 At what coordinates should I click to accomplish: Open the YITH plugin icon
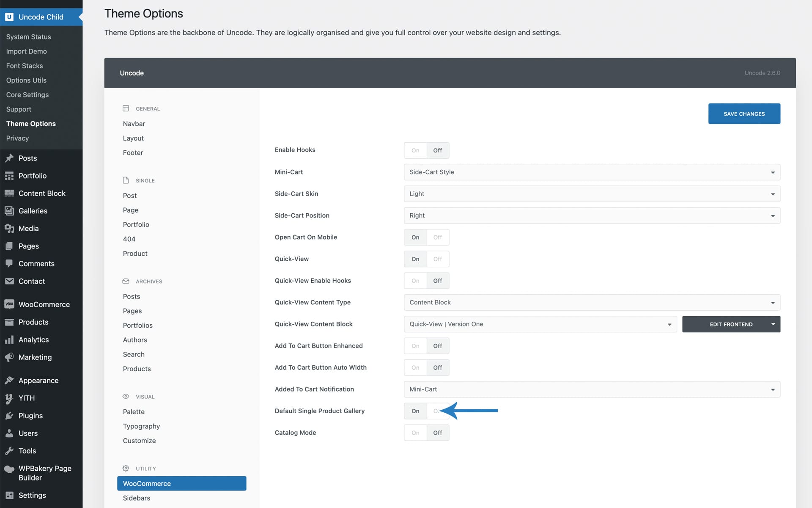tap(9, 398)
